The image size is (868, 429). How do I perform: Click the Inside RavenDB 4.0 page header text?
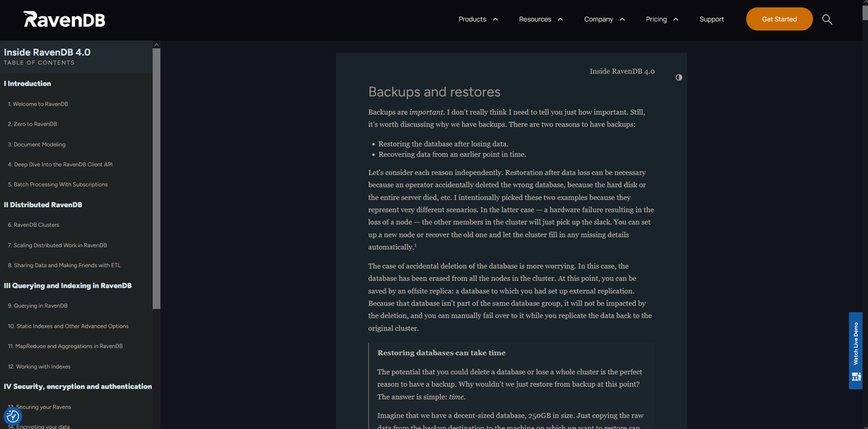[x=622, y=71]
